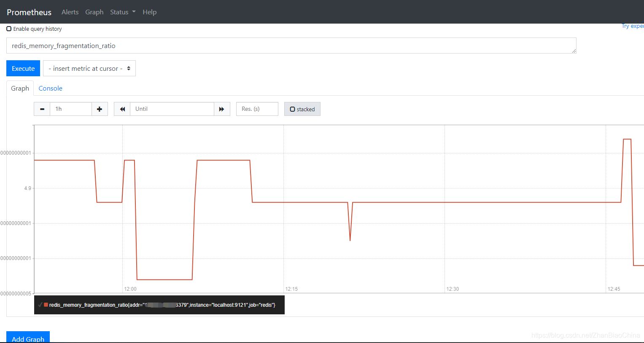This screenshot has height=343, width=644.
Task: Click the Execute button
Action: point(23,68)
